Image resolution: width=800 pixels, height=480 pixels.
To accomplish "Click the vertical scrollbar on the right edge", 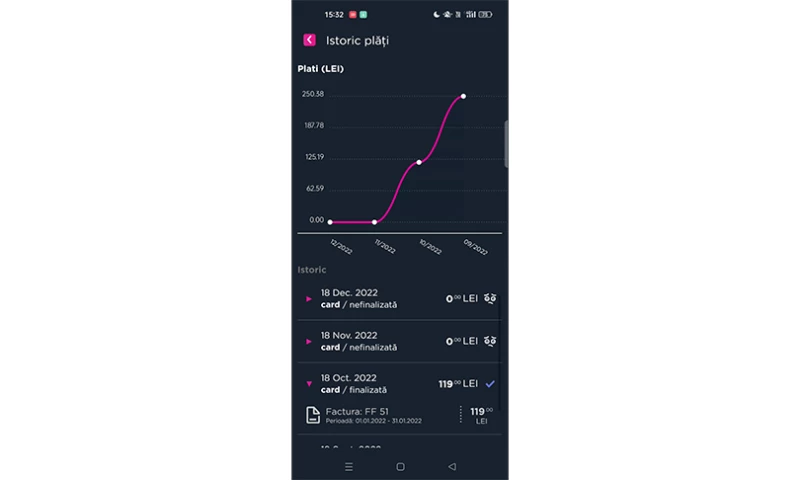I will point(506,144).
